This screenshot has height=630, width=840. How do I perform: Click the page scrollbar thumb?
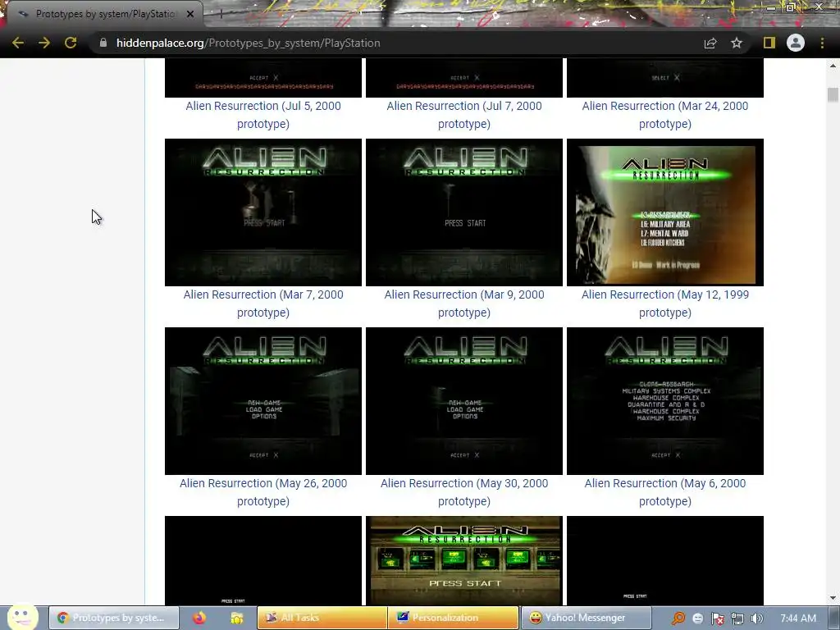833,95
